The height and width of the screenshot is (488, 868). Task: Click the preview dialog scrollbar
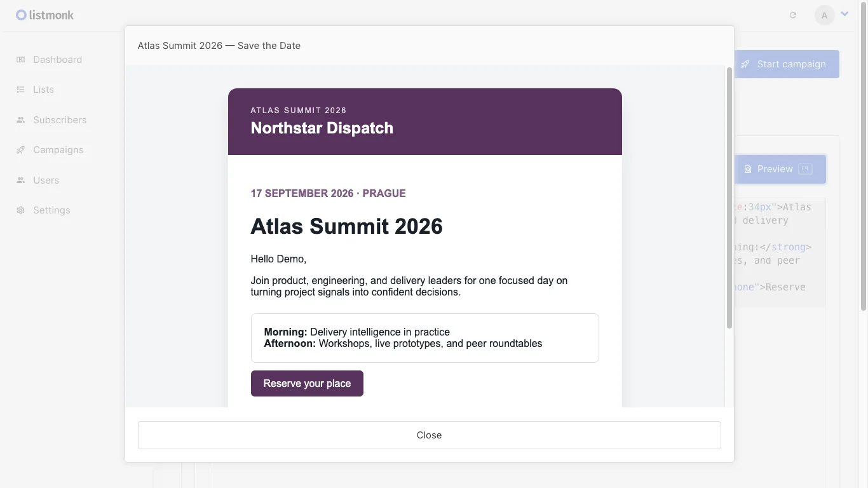point(729,197)
